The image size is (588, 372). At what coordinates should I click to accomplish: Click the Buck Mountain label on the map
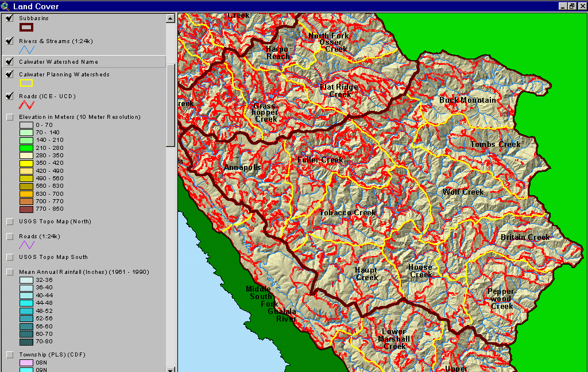[x=467, y=100]
